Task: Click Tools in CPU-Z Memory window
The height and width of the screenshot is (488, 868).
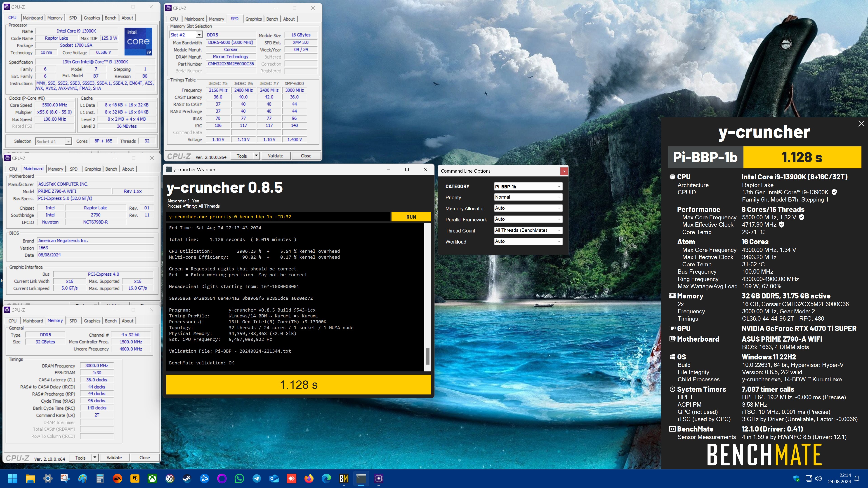Action: (x=80, y=457)
